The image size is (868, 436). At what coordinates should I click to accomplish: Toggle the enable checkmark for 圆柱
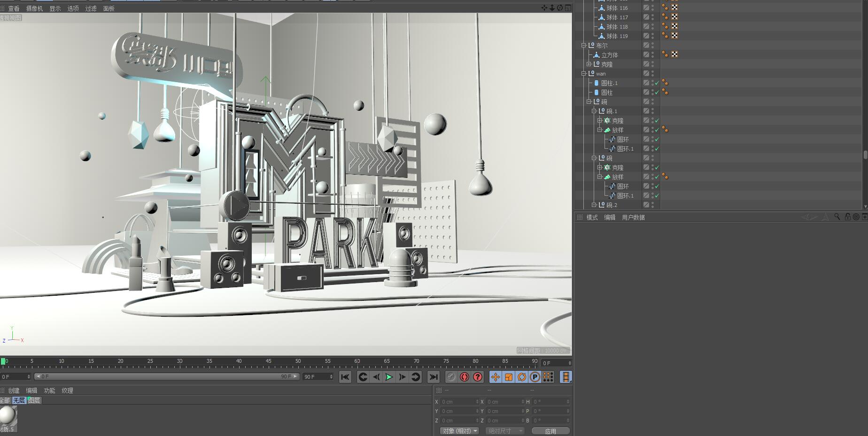coord(657,92)
